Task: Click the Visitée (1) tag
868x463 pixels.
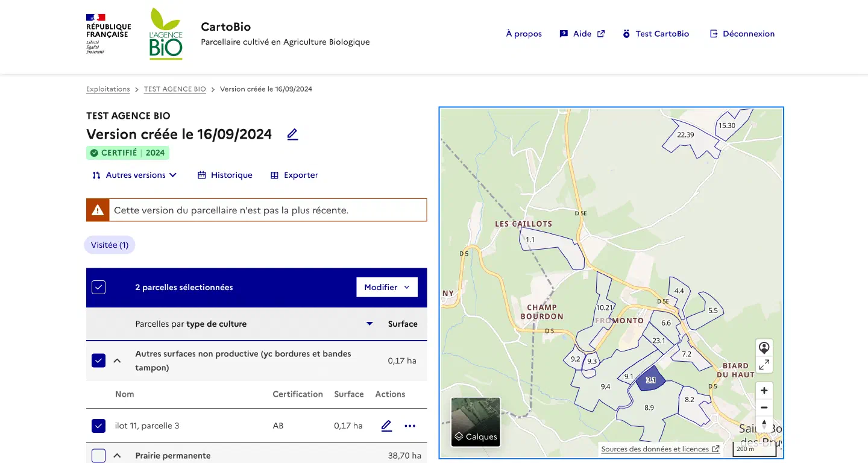Action: (110, 245)
